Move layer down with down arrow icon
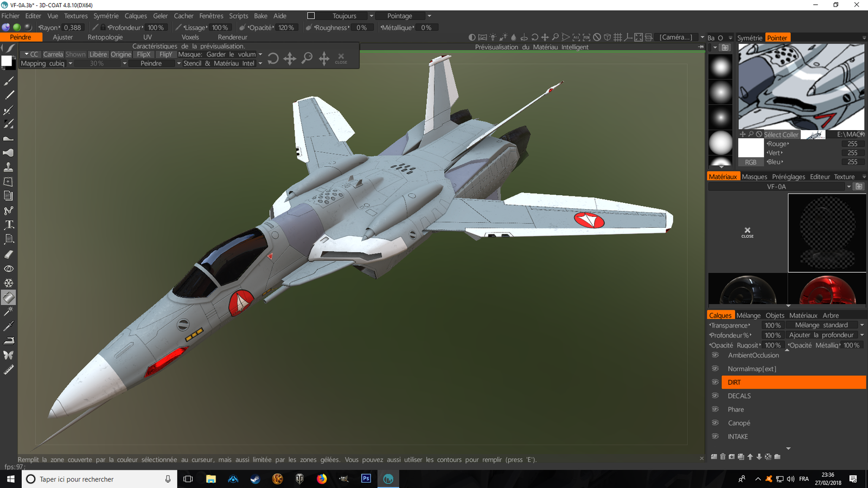Viewport: 868px width, 488px height. [x=759, y=457]
